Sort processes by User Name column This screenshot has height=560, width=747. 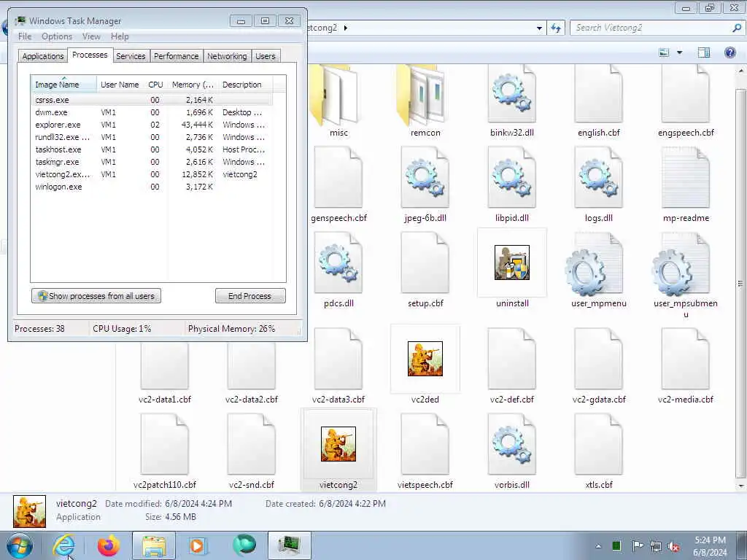point(120,85)
